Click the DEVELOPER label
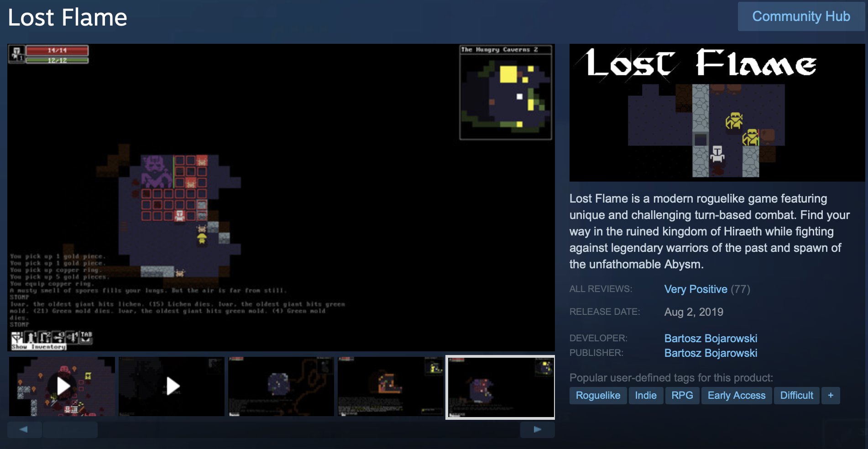 (x=598, y=339)
